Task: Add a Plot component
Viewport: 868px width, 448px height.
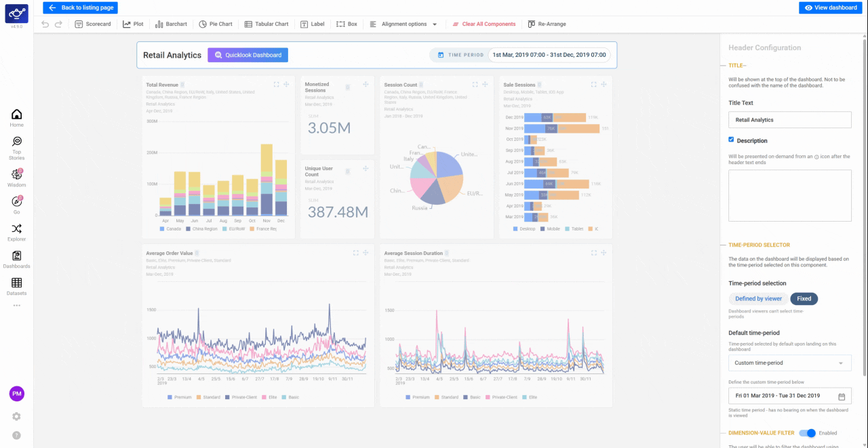Action: point(133,24)
